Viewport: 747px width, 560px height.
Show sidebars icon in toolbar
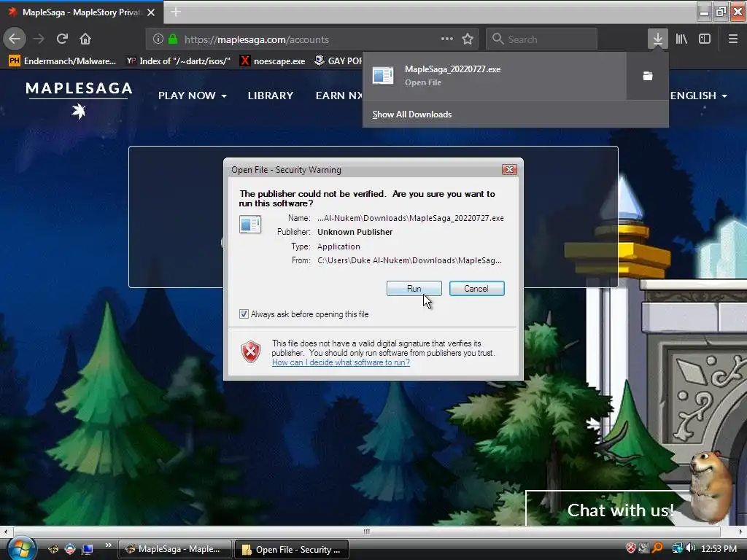pos(705,39)
